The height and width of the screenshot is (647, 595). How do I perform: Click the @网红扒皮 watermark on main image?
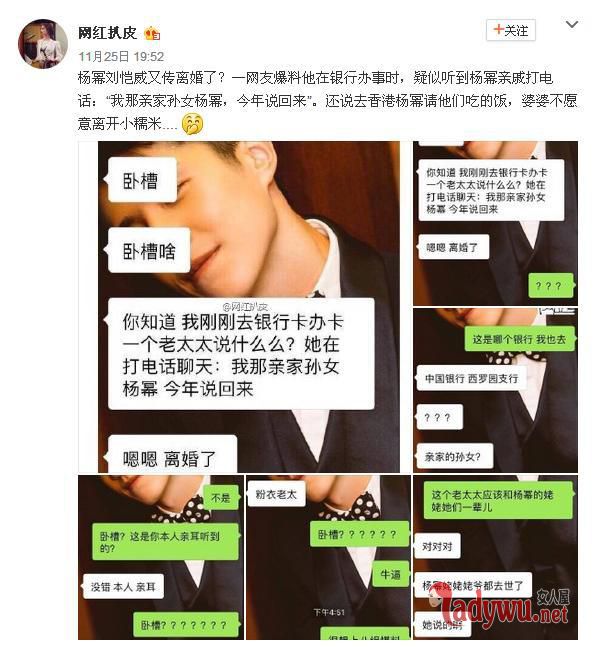[245, 307]
